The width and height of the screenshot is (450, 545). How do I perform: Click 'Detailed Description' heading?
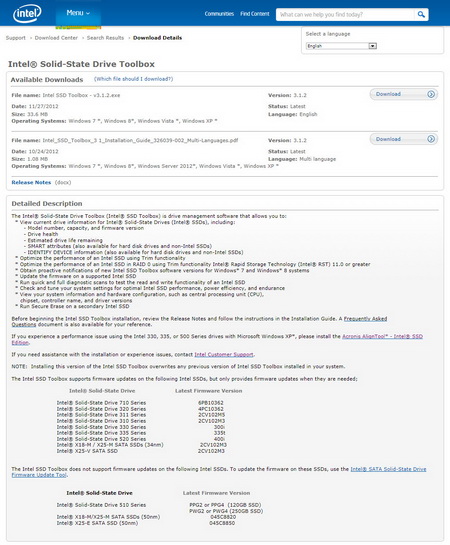click(x=47, y=204)
